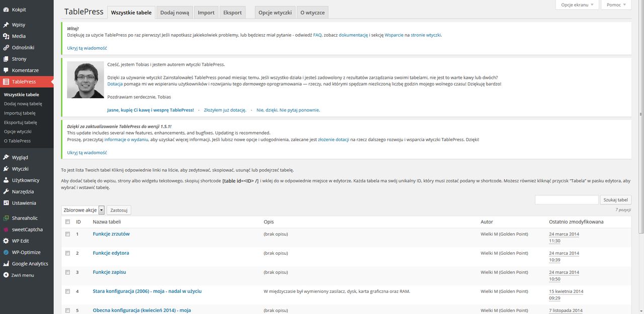The height and width of the screenshot is (314, 644).
Task: Click the Wygląd appearance brush icon
Action: click(x=6, y=157)
